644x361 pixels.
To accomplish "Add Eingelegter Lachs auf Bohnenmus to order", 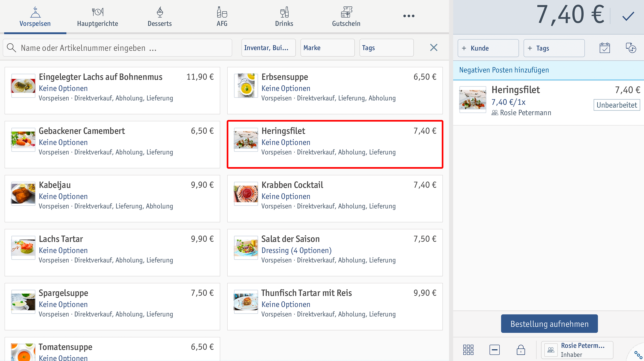I will click(112, 90).
